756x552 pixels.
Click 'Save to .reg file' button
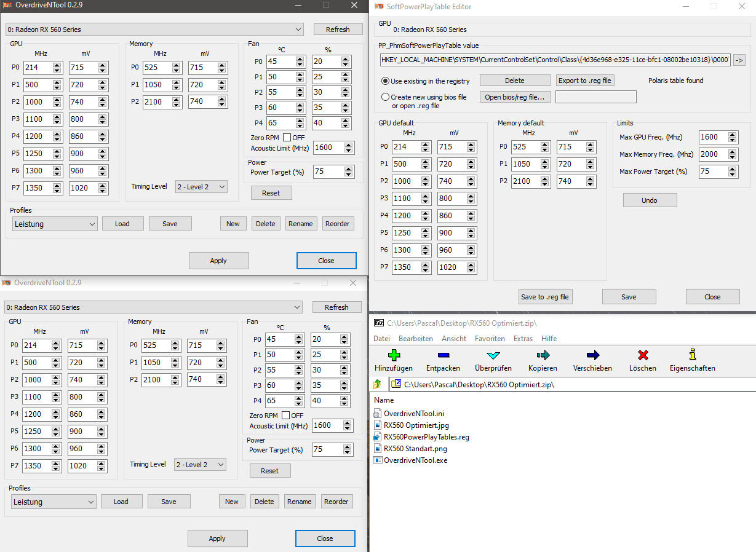(545, 297)
